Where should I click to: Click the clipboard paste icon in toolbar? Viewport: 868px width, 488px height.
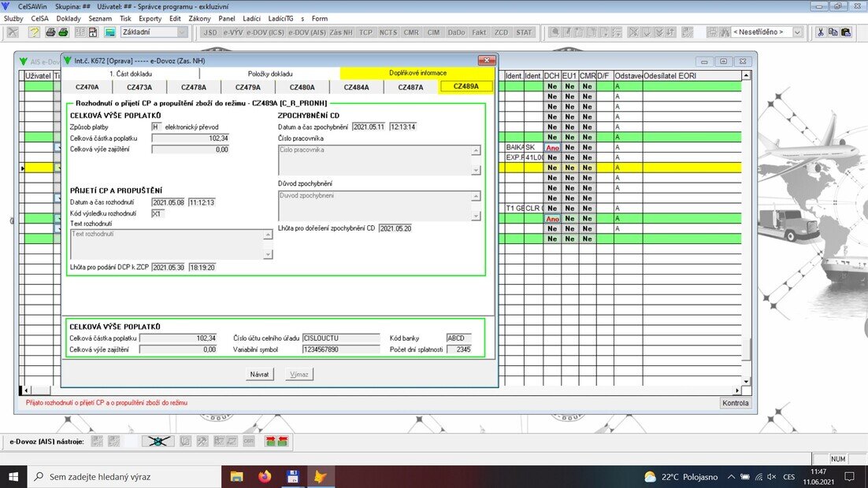click(x=846, y=32)
